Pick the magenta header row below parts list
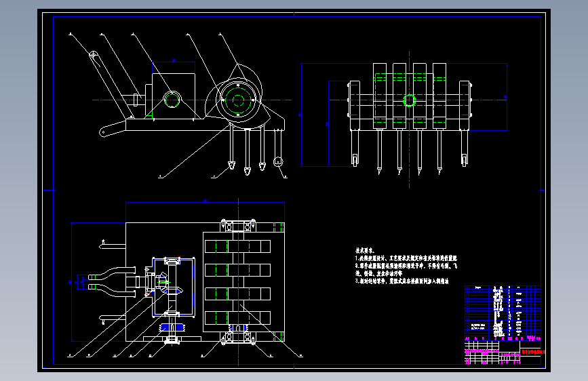Image resolution: width=588 pixels, height=381 pixels. coord(503,338)
